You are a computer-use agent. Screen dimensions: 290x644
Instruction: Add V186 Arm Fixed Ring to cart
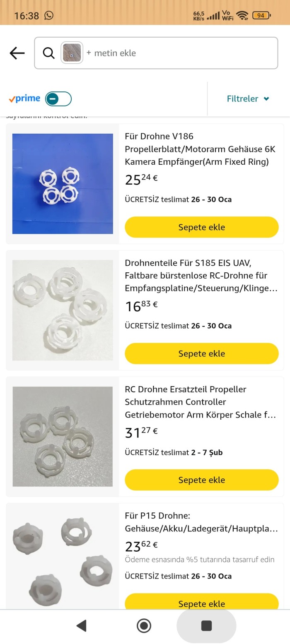point(202,227)
